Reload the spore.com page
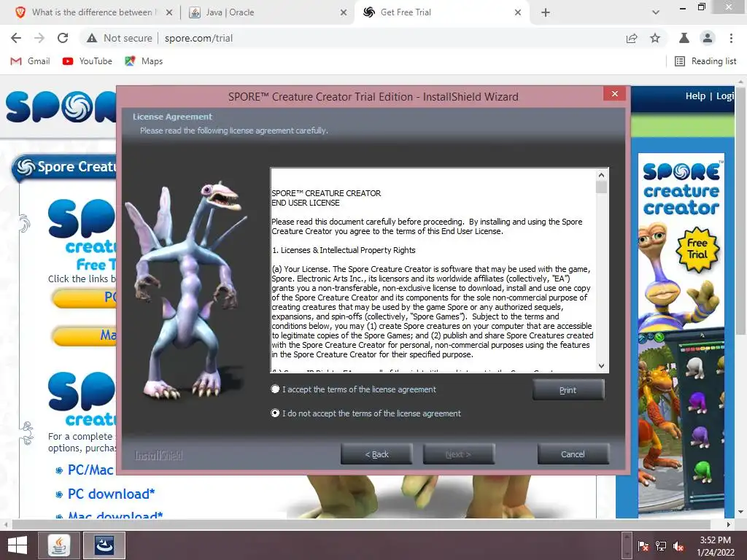The height and width of the screenshot is (560, 747). click(63, 38)
